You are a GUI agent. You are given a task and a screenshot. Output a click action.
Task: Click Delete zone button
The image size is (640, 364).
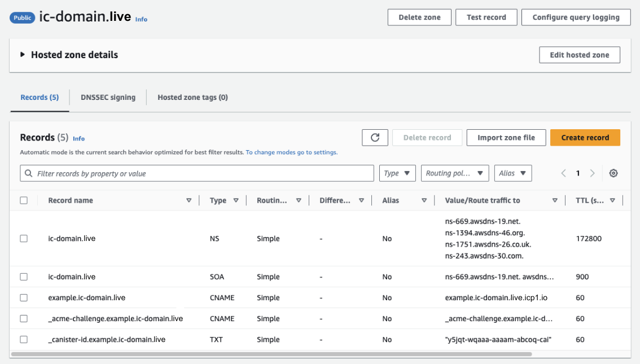pyautogui.click(x=419, y=17)
